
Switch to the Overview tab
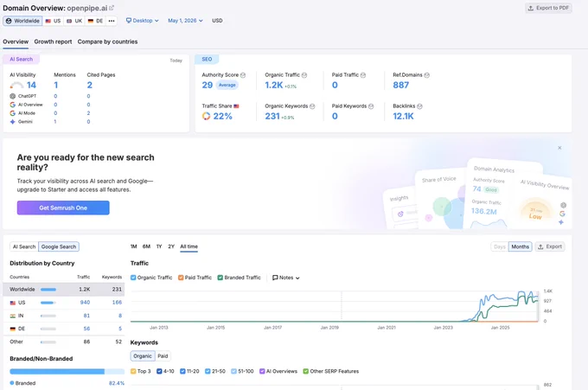click(x=16, y=42)
